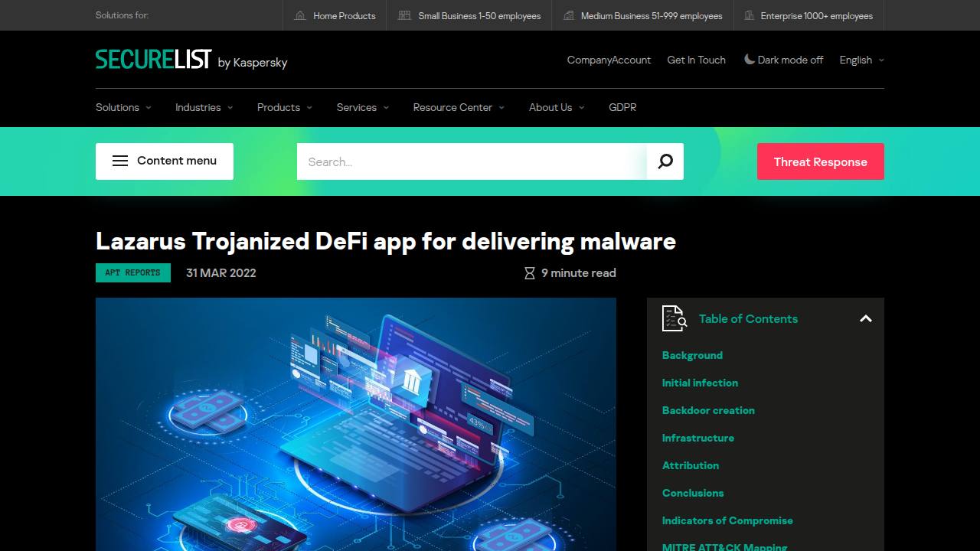The width and height of the screenshot is (980, 551).
Task: Expand the About Us menu
Action: [557, 107]
